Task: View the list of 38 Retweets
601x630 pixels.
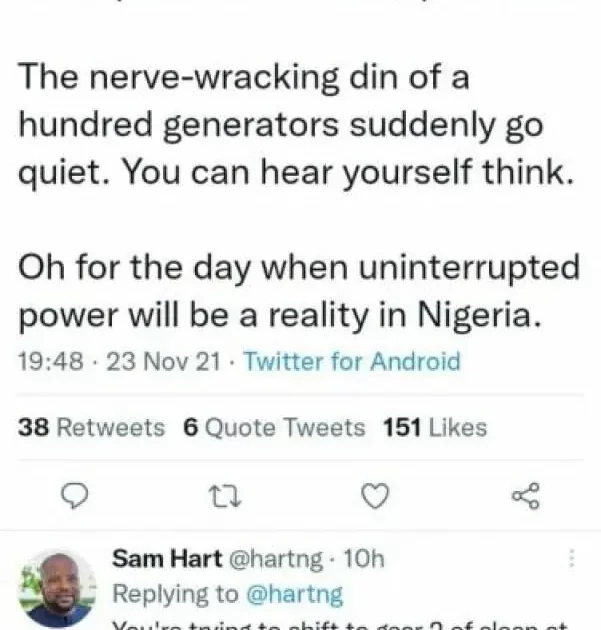Action: (x=92, y=428)
